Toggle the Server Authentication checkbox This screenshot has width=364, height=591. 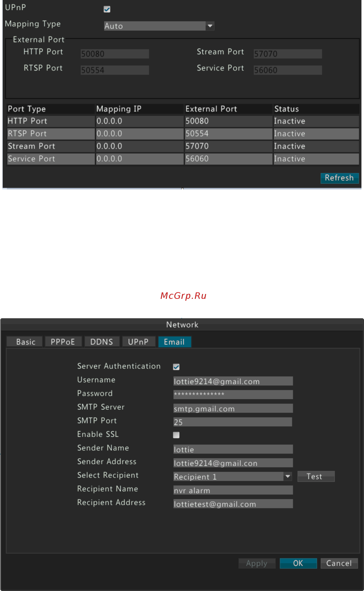click(x=176, y=367)
